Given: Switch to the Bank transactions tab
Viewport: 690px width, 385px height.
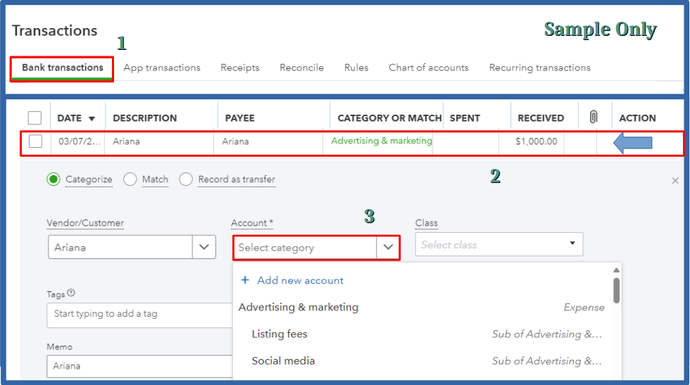Looking at the screenshot, I should (x=62, y=67).
